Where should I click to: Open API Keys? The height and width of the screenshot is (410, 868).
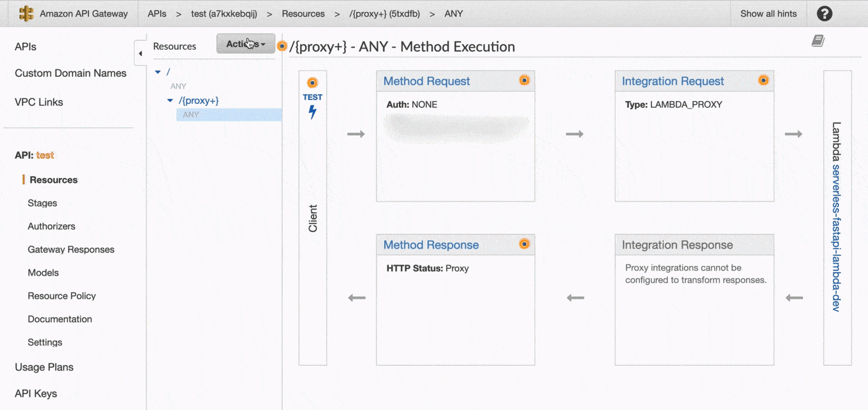tap(36, 394)
